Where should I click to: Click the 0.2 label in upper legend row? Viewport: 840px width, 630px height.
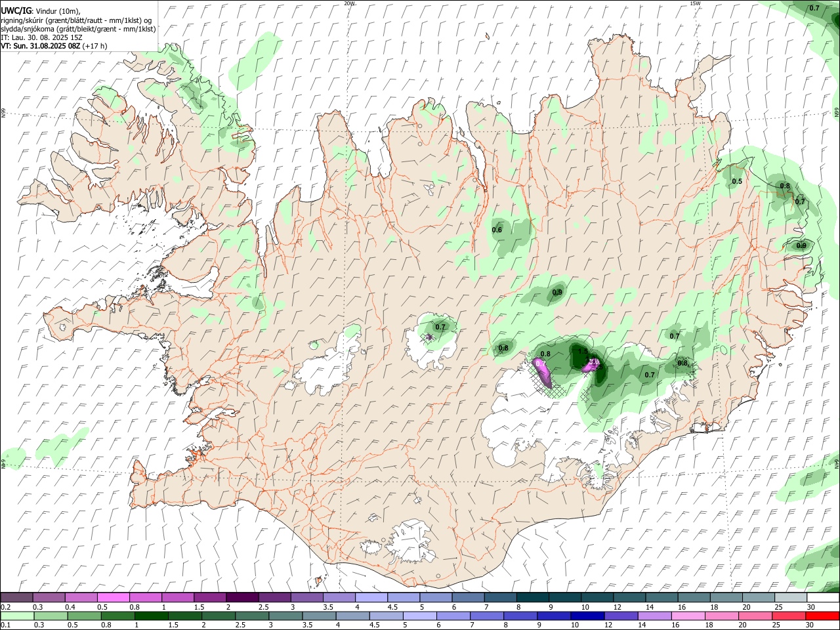pyautogui.click(x=6, y=607)
